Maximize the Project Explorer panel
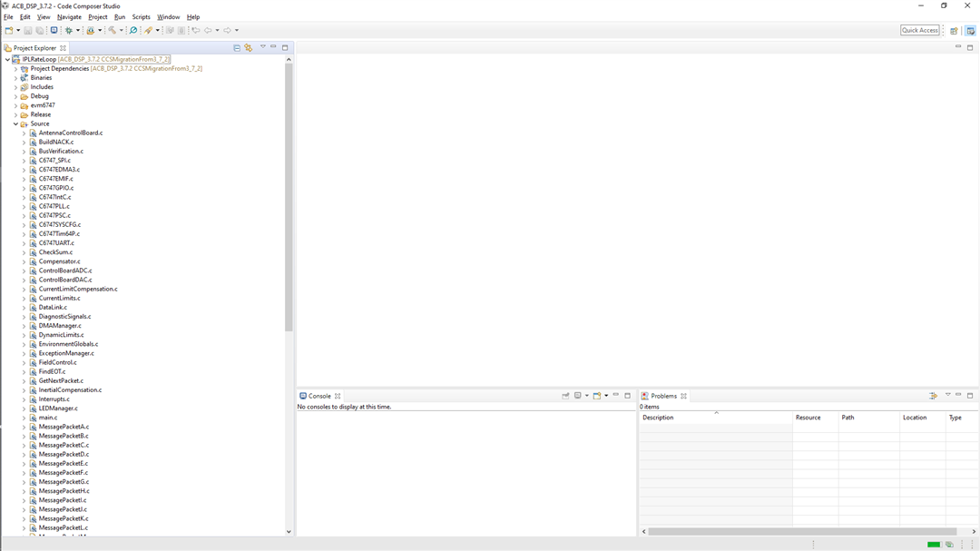980x551 pixels. point(285,47)
